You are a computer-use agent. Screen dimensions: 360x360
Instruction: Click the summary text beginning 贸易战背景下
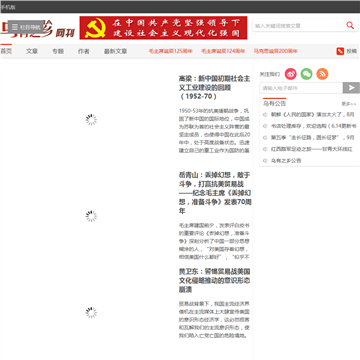tap(214, 319)
